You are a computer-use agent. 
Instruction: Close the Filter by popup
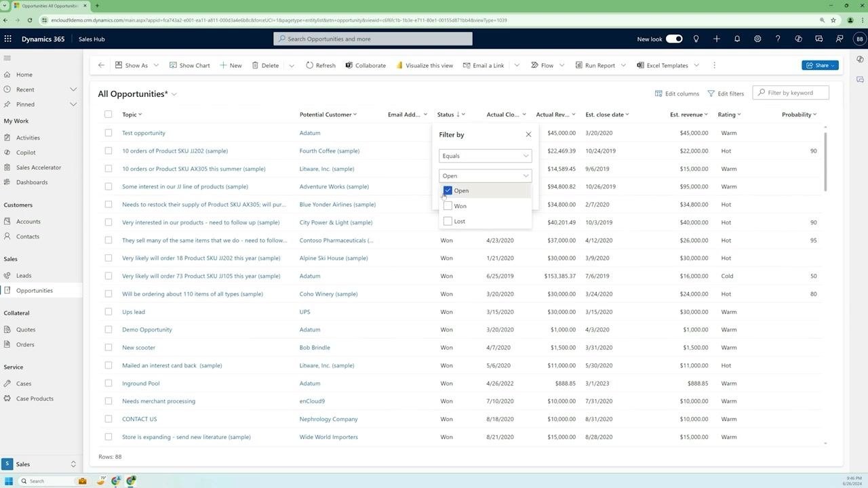528,134
